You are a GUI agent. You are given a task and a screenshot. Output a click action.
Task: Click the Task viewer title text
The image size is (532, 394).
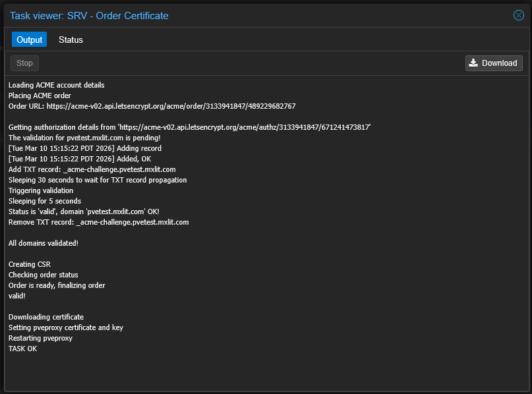coord(89,15)
